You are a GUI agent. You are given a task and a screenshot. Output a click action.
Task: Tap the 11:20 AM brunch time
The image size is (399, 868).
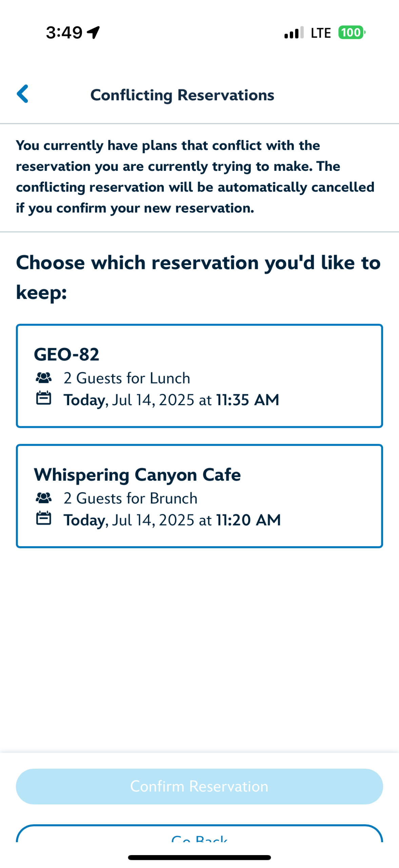tap(248, 520)
